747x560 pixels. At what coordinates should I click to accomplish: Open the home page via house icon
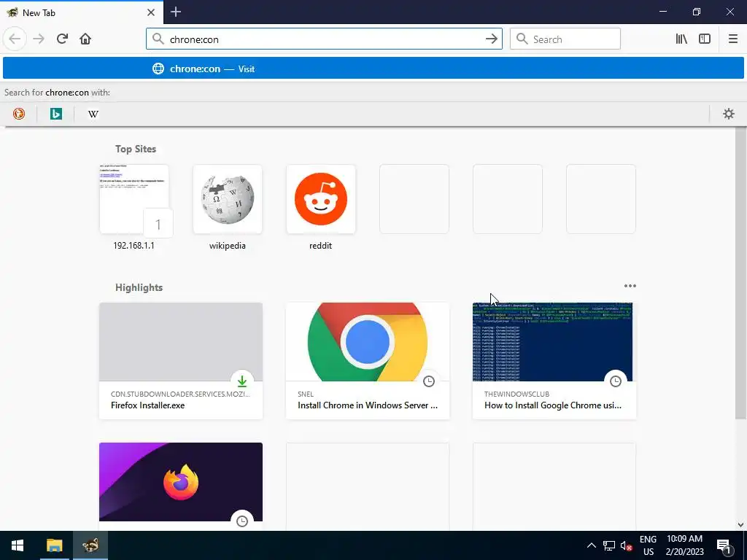pos(85,39)
